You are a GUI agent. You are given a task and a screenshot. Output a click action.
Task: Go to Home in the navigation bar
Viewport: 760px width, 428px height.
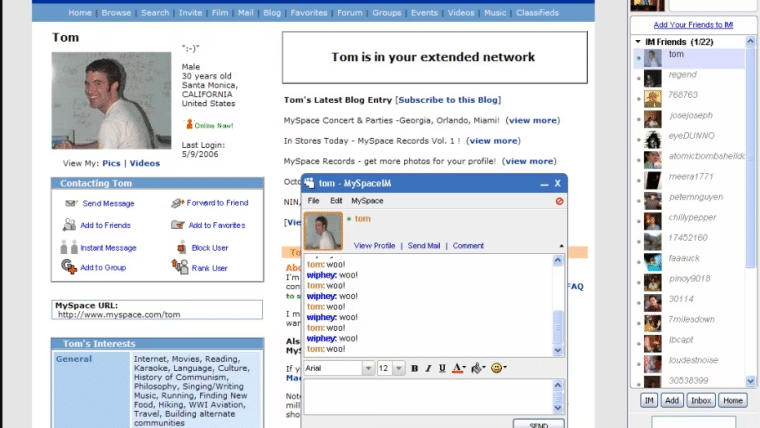tap(80, 13)
